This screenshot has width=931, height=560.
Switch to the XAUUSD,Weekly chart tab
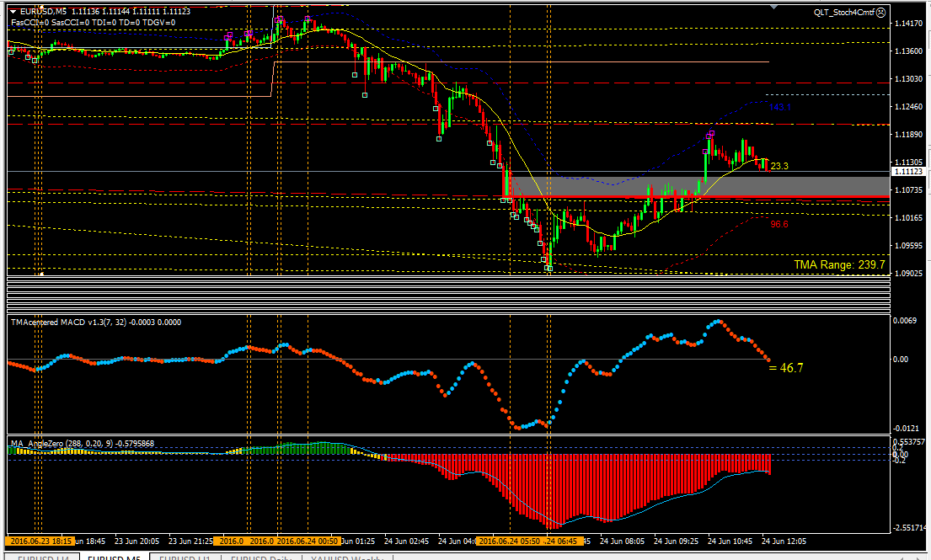(347, 557)
